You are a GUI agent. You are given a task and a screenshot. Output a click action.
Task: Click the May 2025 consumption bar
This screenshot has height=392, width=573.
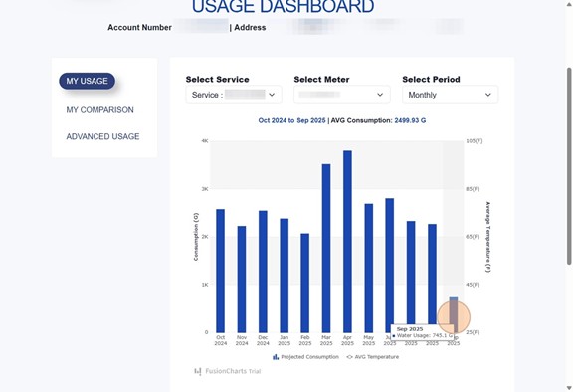click(x=369, y=269)
